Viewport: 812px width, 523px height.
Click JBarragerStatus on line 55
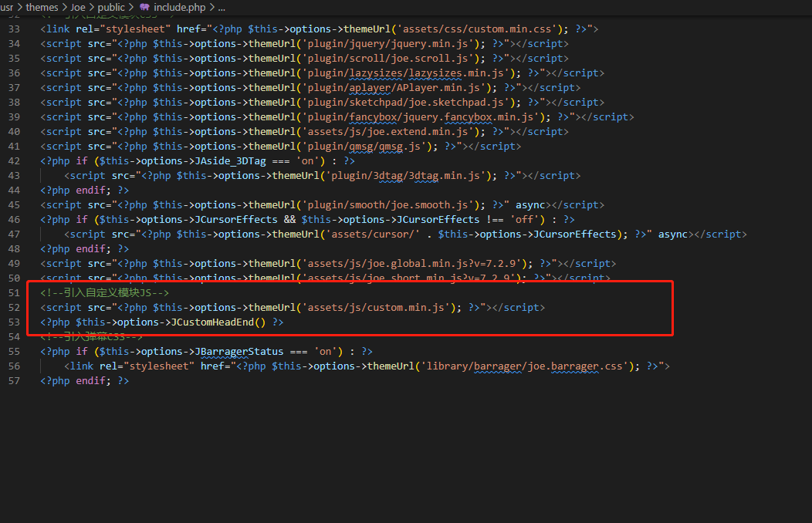coord(239,351)
